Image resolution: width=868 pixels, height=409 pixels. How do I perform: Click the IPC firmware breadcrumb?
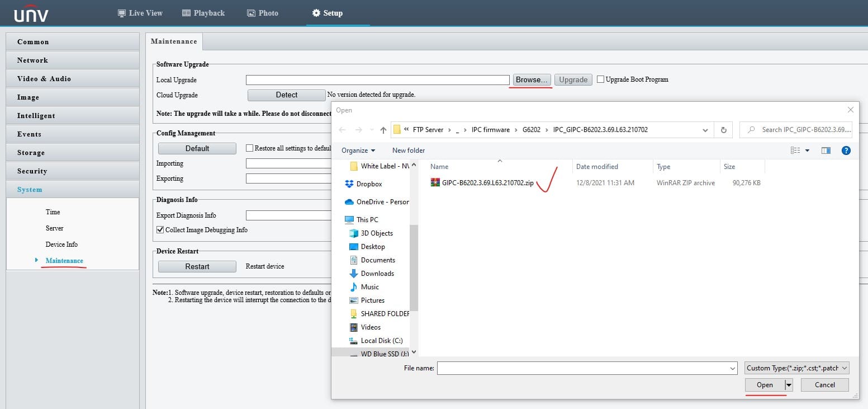(x=491, y=130)
